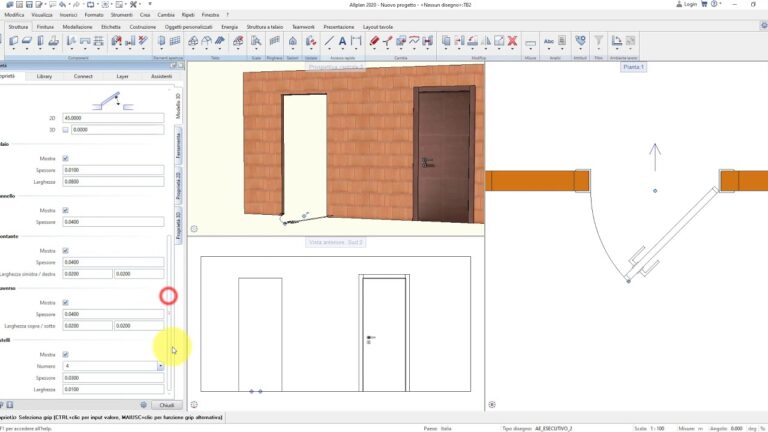Viewport: 768px width, 432px height.
Task: Toggle Mostra checkbox under Traverso section
Action: click(x=65, y=303)
